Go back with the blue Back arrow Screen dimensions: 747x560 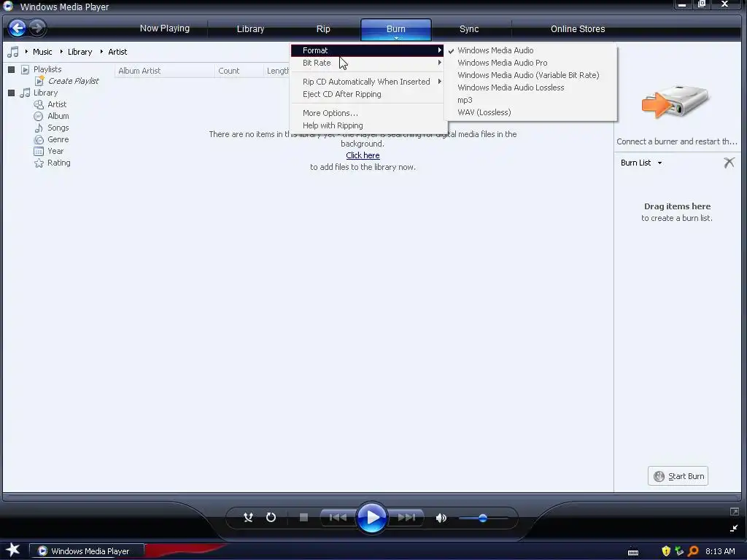[18, 28]
